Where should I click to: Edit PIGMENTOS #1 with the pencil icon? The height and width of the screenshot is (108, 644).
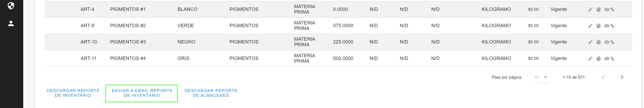[590, 10]
